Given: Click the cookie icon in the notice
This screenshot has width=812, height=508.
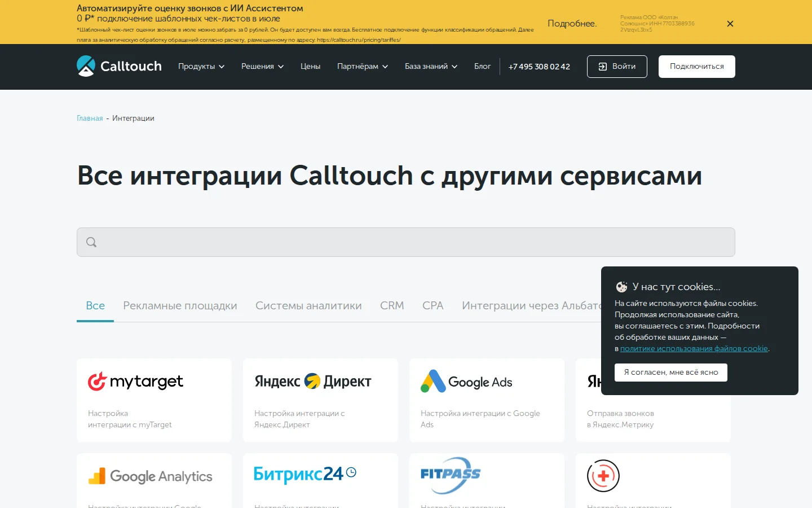Looking at the screenshot, I should [x=621, y=287].
